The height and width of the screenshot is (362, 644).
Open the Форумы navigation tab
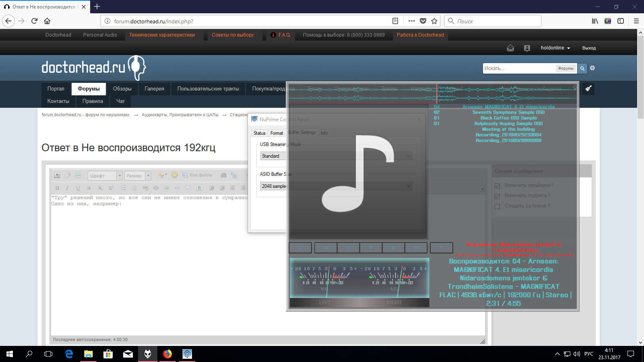89,89
